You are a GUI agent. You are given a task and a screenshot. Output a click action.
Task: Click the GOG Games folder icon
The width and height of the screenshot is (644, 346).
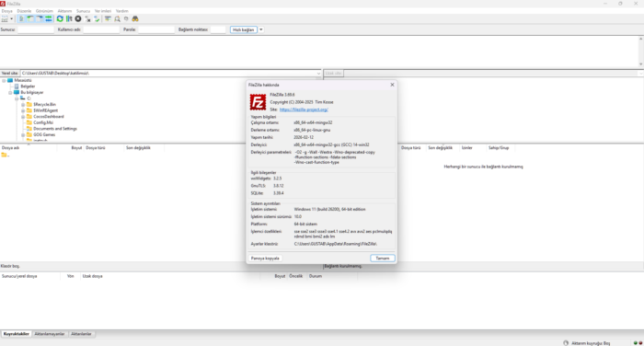(29, 134)
